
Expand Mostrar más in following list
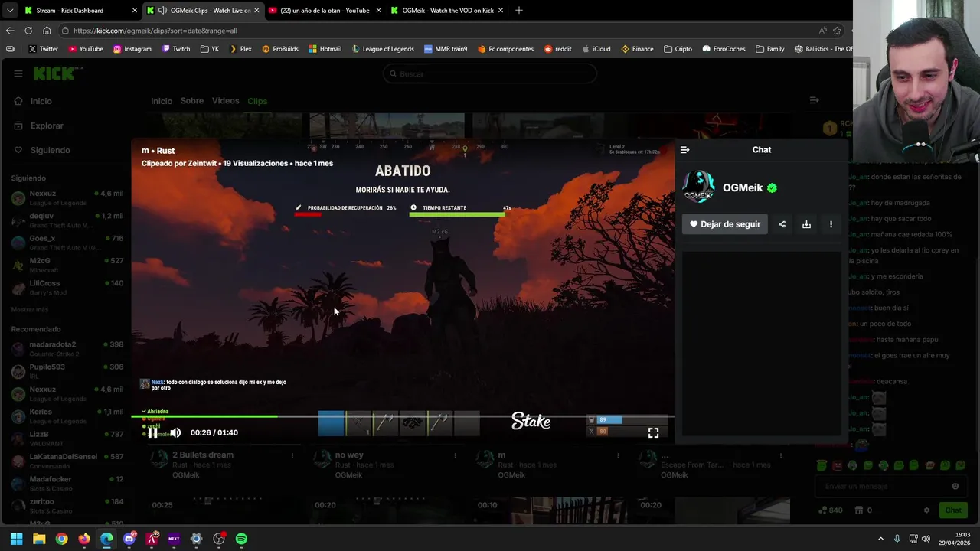tap(30, 309)
